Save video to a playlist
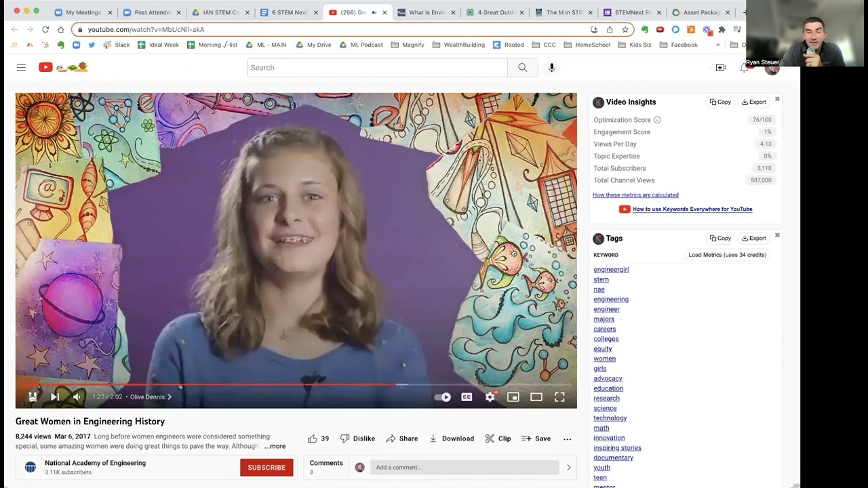The width and height of the screenshot is (868, 488). (536, 439)
